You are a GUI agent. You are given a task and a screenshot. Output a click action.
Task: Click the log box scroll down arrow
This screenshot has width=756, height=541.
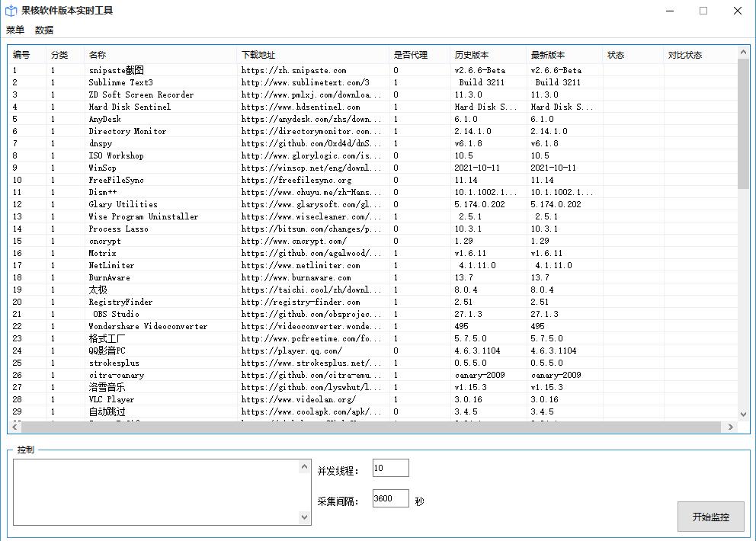306,517
